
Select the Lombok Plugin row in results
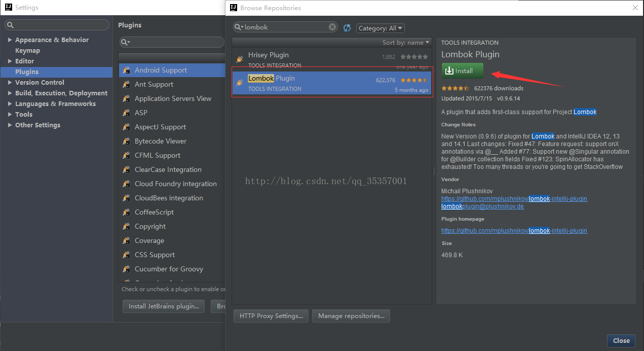(332, 83)
